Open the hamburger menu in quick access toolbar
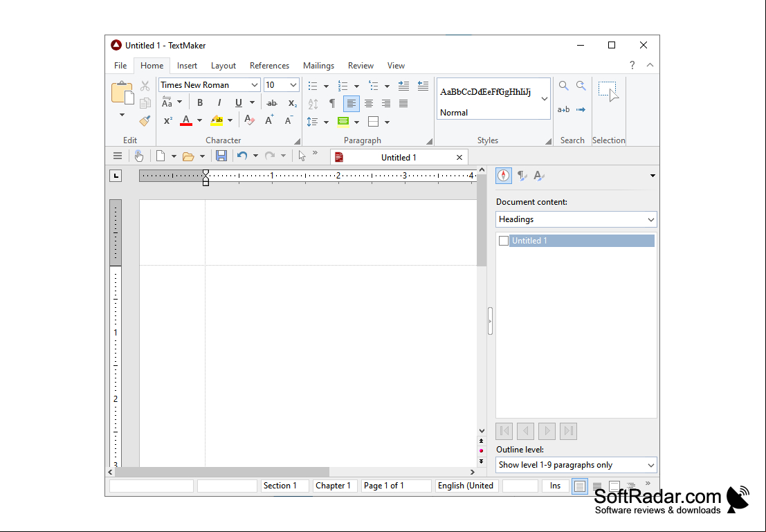This screenshot has height=532, width=766. [x=117, y=156]
